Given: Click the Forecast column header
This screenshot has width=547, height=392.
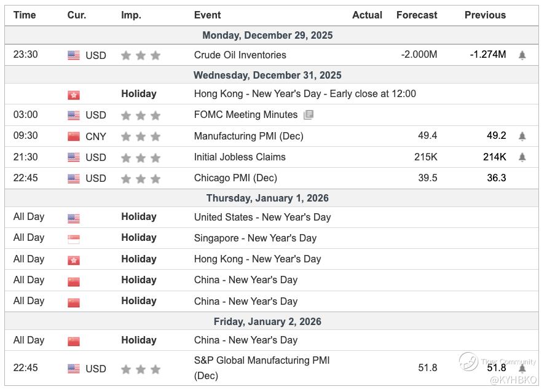Looking at the screenshot, I should tap(417, 15).
